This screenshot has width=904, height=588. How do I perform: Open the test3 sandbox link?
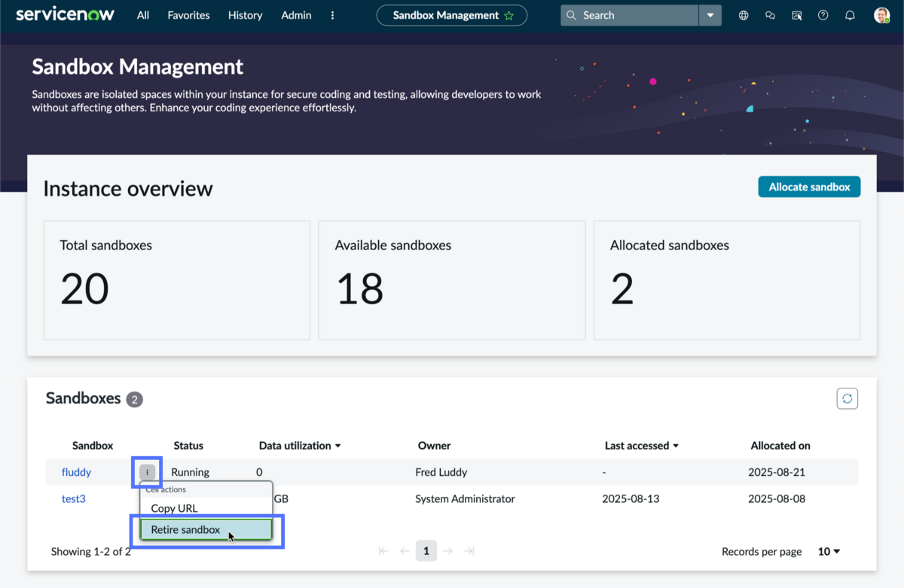pos(74,498)
